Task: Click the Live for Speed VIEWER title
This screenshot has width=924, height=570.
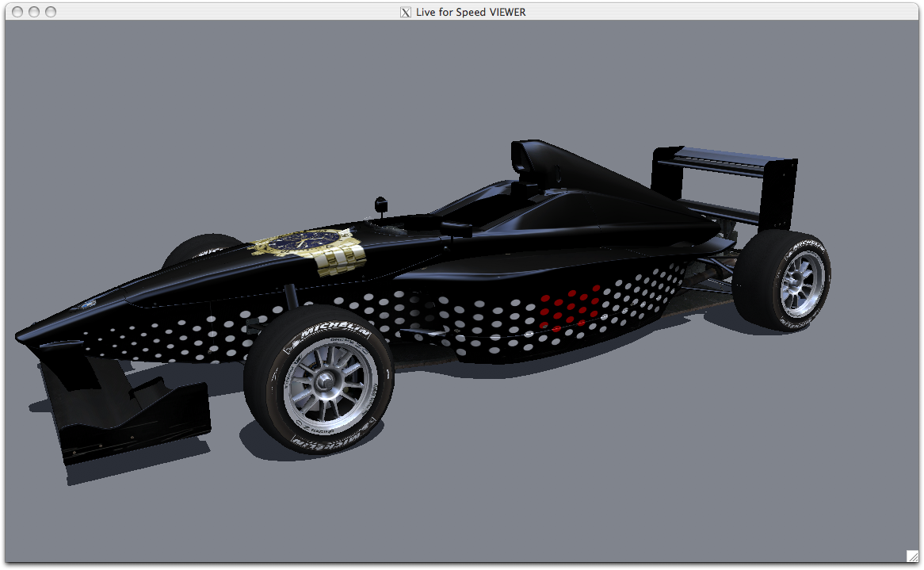Action: click(470, 12)
